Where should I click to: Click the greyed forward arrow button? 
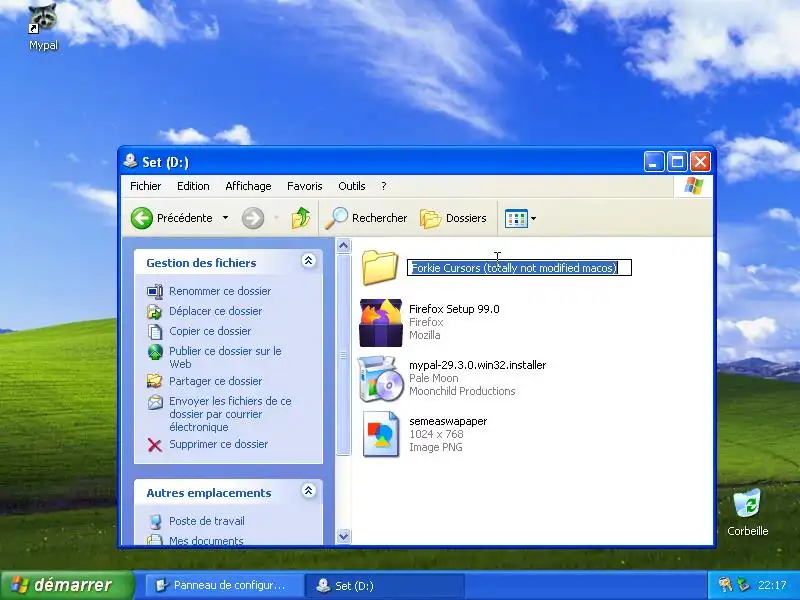pyautogui.click(x=253, y=218)
